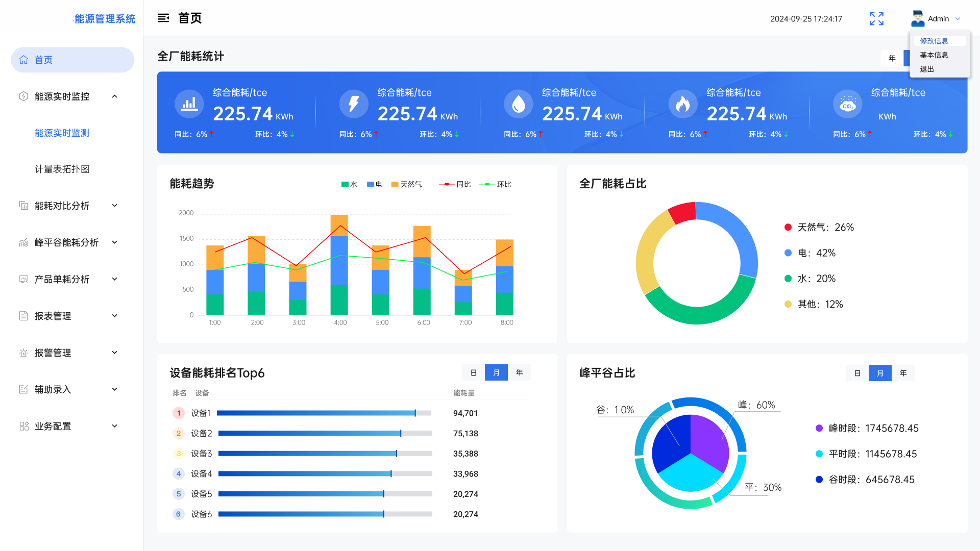Screen dimensions: 980x551
Task: Click the water droplet icon
Action: [x=518, y=104]
